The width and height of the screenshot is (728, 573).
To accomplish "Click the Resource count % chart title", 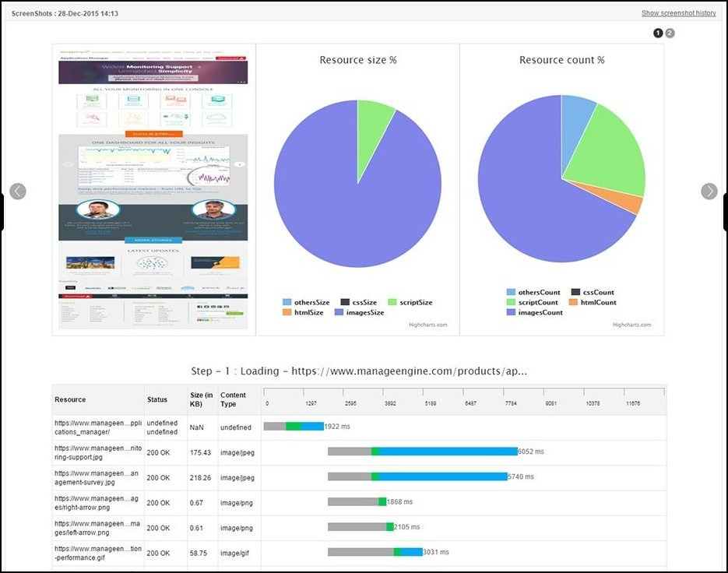I will [x=562, y=60].
